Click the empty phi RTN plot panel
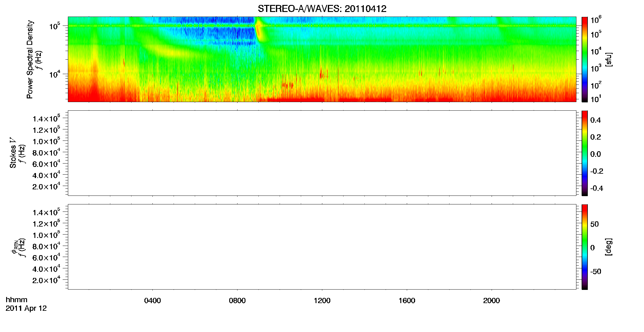The width and height of the screenshot is (644, 332). pyautogui.click(x=322, y=247)
